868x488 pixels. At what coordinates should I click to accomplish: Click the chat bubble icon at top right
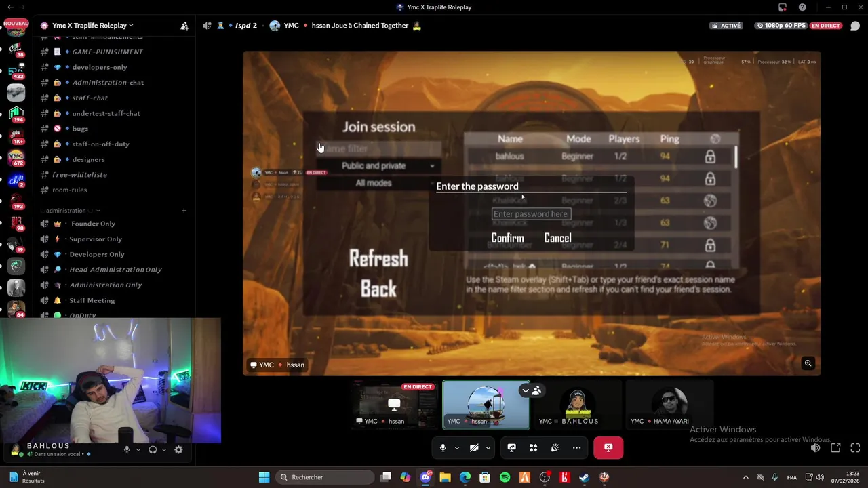855,26
